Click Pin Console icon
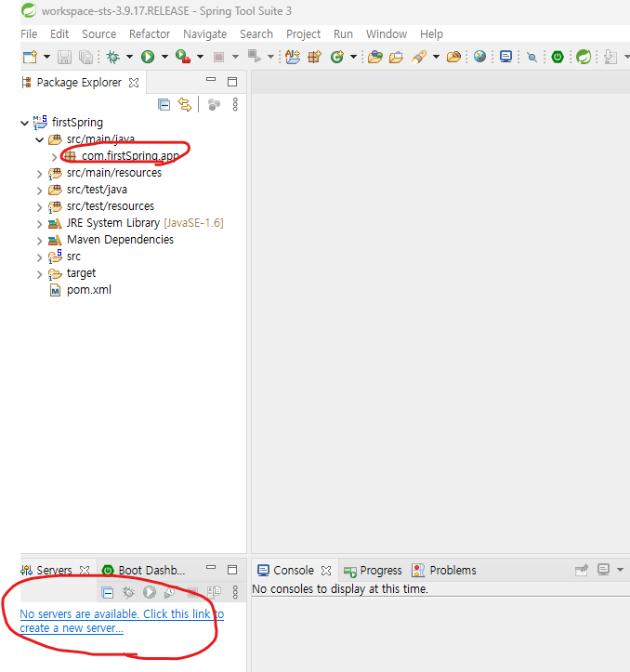The image size is (630, 672). coord(582,571)
